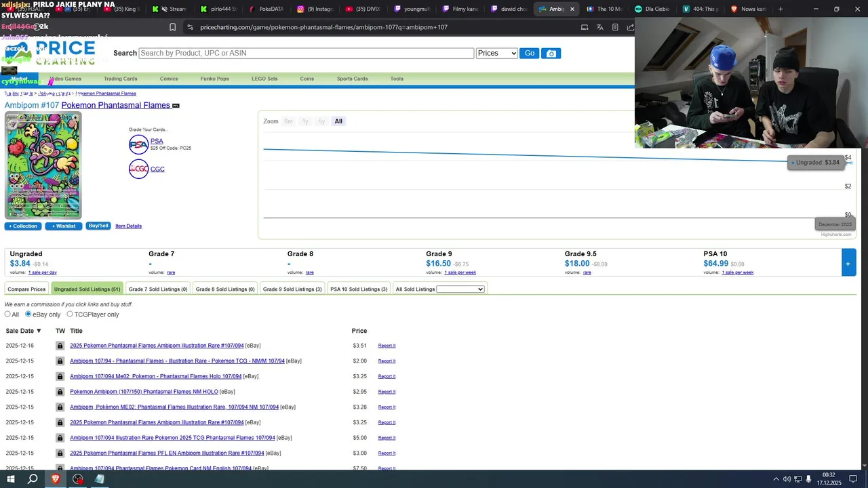This screenshot has height=488, width=868.
Task: Open the $7.50 Ambipom eBay listing
Action: 161,468
